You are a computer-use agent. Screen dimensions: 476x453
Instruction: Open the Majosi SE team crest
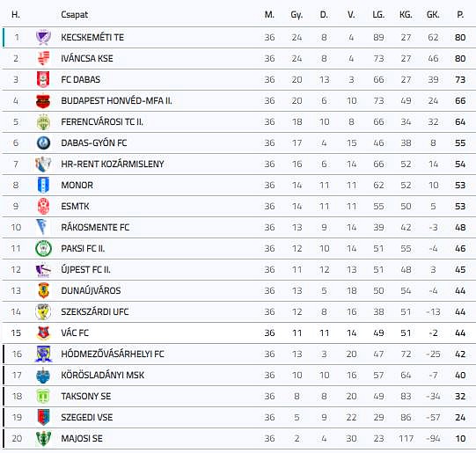click(43, 438)
